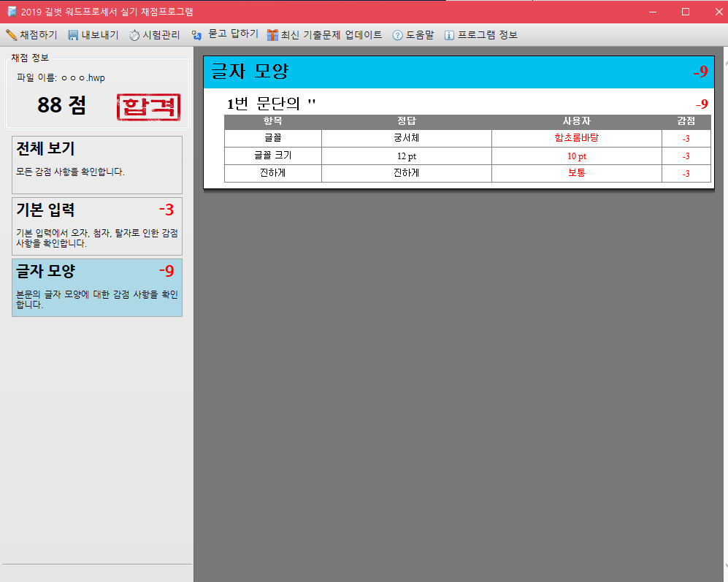728x582 pixels.
Task: Click the 1번 문단의 section heading
Action: (271, 103)
